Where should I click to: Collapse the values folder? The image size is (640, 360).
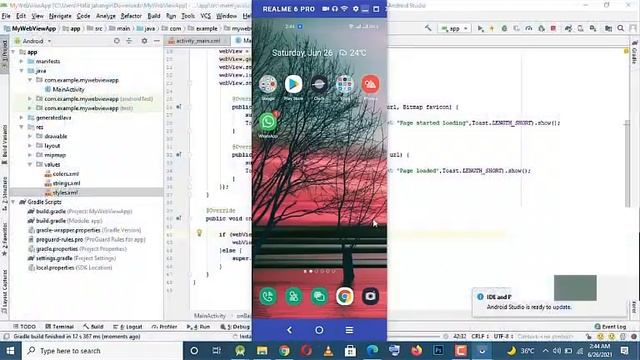tap(30, 164)
